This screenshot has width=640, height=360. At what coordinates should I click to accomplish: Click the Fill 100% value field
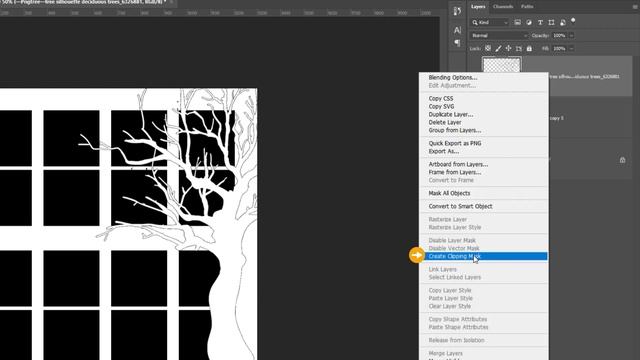[x=559, y=49]
